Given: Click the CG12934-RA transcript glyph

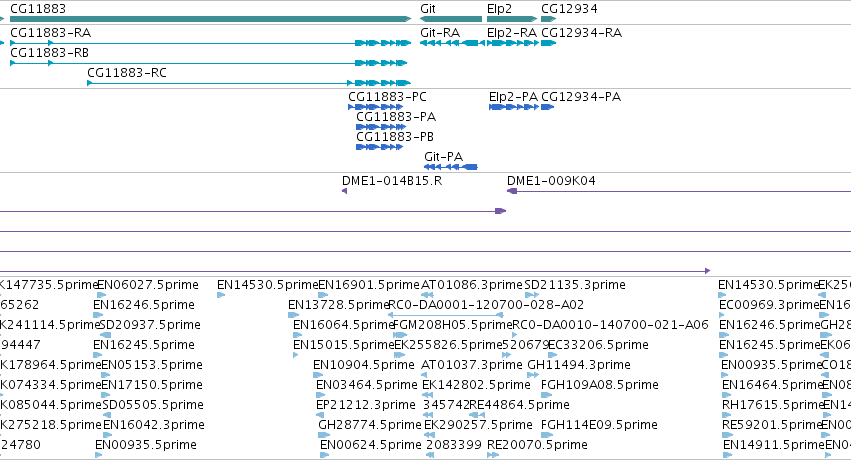Looking at the screenshot, I should [x=549, y=43].
